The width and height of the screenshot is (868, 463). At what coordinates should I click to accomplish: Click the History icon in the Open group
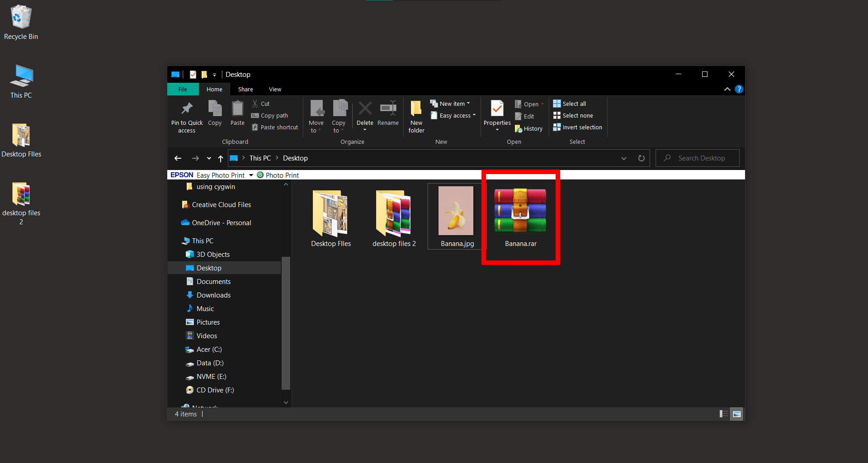point(528,128)
